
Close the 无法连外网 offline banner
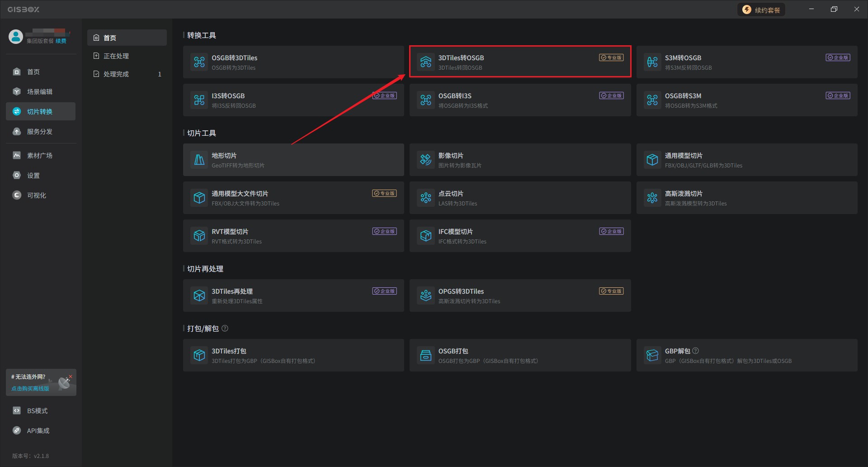pyautogui.click(x=71, y=376)
